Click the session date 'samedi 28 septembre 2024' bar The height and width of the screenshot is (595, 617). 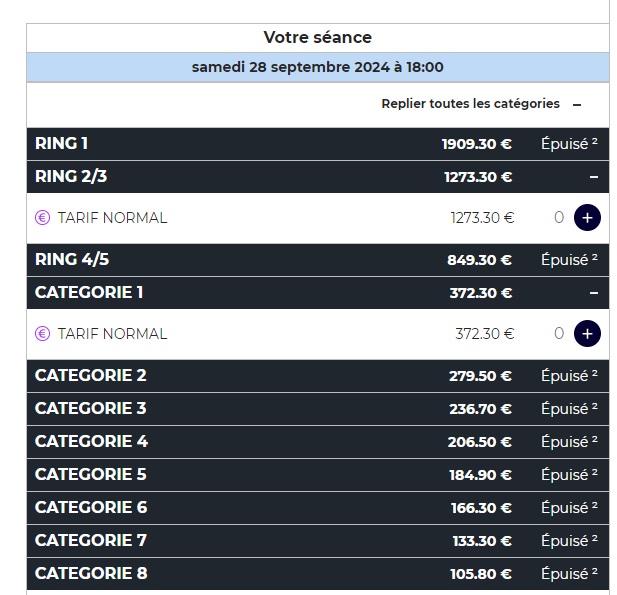pos(317,67)
